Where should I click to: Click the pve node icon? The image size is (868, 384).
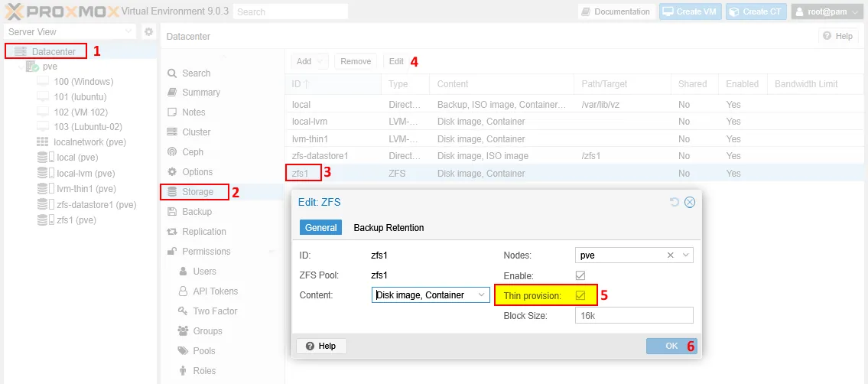coord(32,67)
